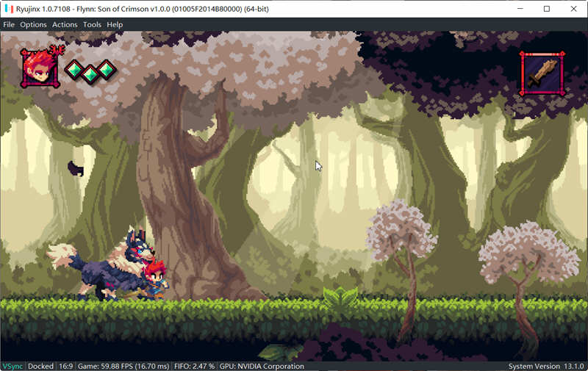Toggle Docked mode in status bar
This screenshot has width=588, height=371.
tap(40, 366)
